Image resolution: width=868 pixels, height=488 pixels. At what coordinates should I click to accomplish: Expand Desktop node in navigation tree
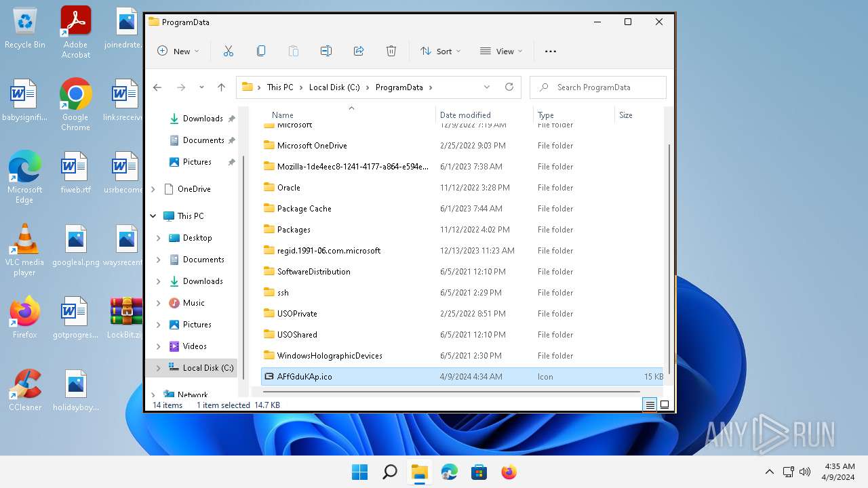159,238
